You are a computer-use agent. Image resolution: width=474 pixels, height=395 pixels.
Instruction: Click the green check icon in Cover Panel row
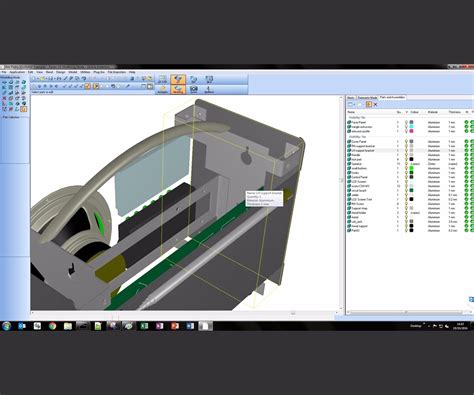pyautogui.click(x=466, y=141)
